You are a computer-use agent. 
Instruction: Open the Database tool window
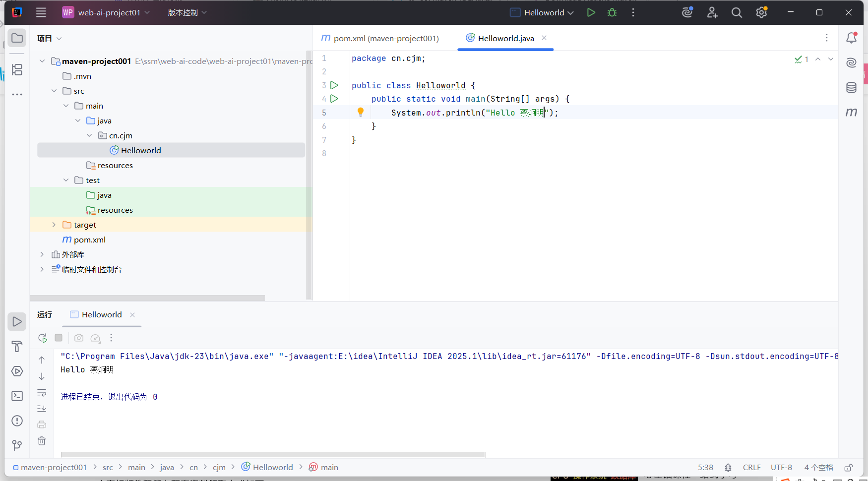[x=851, y=88]
